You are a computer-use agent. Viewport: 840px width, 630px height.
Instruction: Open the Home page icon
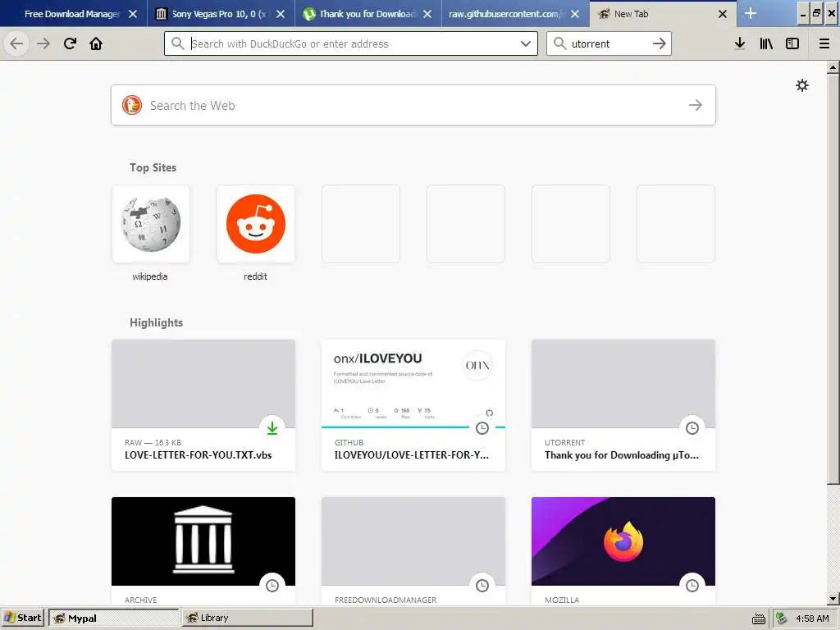pos(96,43)
